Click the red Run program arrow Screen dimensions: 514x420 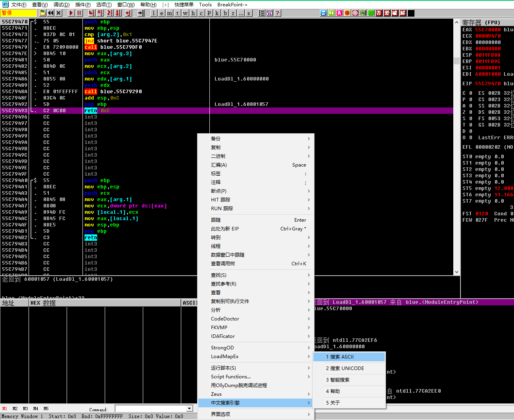tap(71, 13)
